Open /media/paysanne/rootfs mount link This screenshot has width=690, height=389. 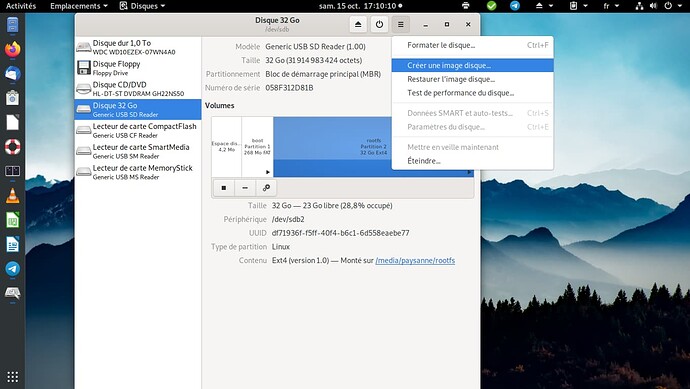tap(415, 261)
